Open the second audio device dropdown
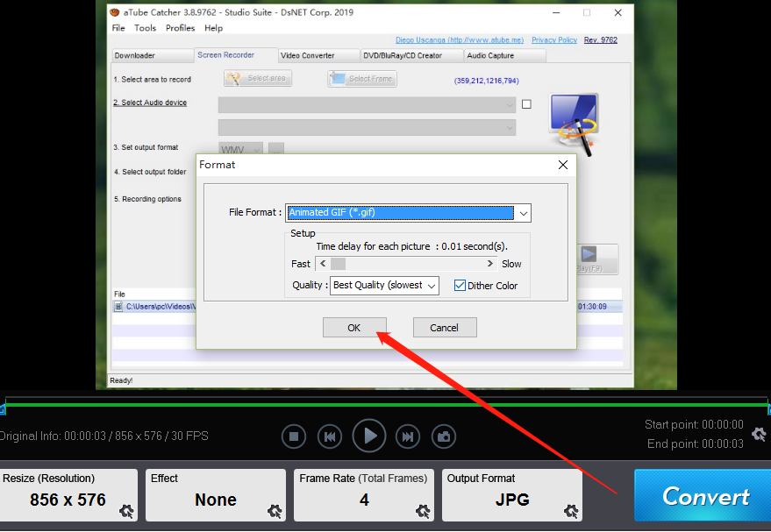This screenshot has width=771, height=532. click(x=367, y=127)
